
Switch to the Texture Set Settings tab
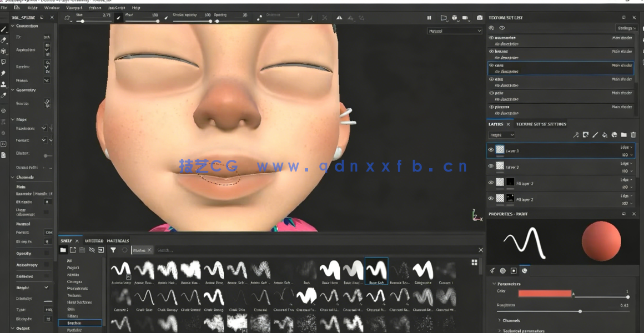[x=541, y=124]
